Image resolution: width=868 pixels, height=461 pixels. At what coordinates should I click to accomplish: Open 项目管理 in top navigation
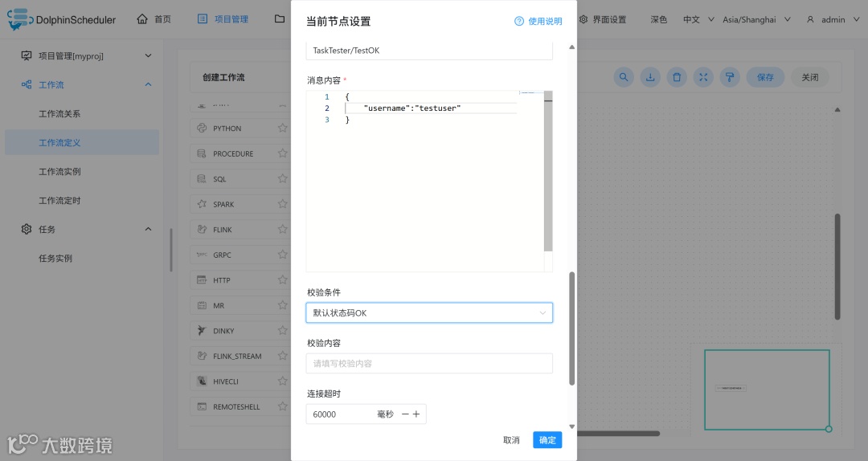pos(223,19)
